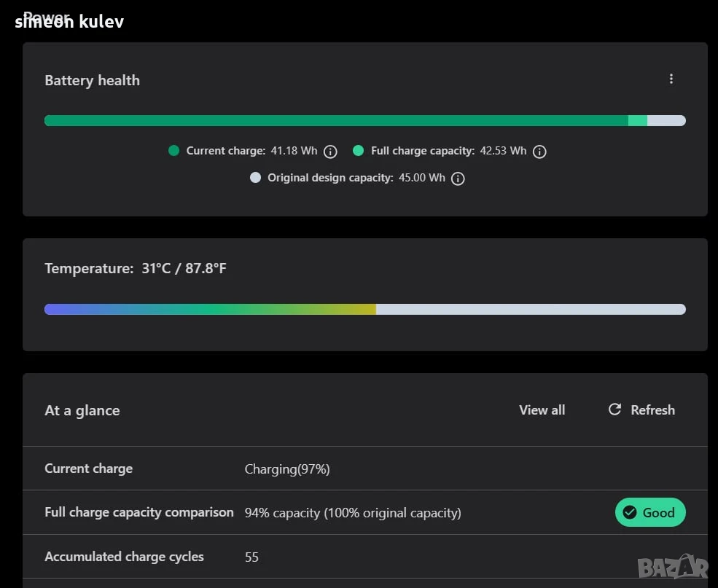Click the info icon beside Full charge capacity
Viewport: 718px width, 588px height.
tap(539, 152)
